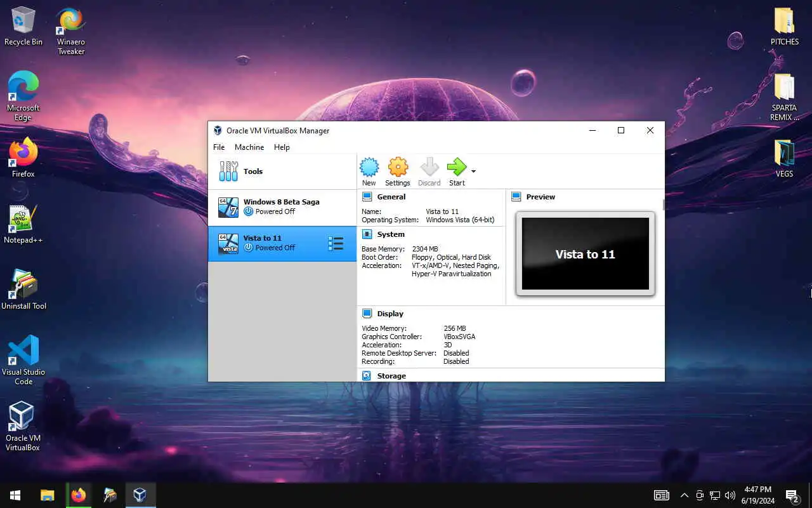Select the Winaero Tweaker desktop icon
Image resolution: width=812 pixels, height=508 pixels.
point(71,30)
